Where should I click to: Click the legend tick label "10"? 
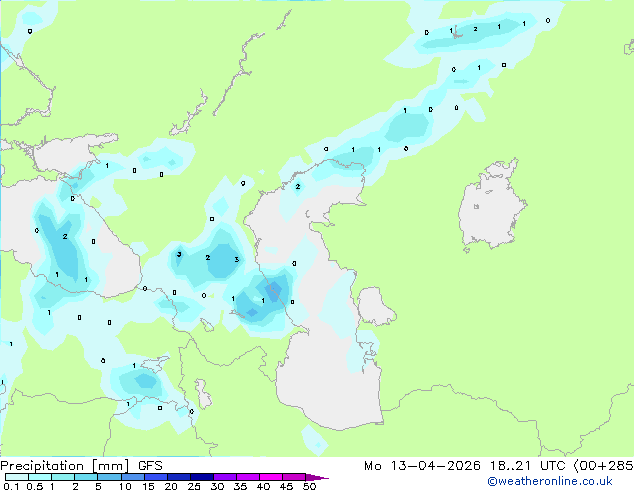click(x=125, y=486)
